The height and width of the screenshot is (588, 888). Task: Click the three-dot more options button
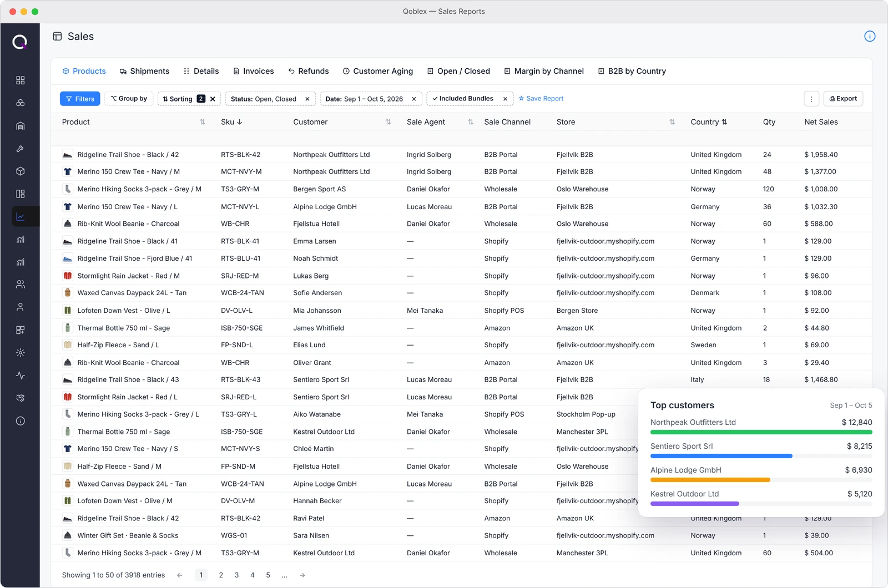pyautogui.click(x=811, y=99)
